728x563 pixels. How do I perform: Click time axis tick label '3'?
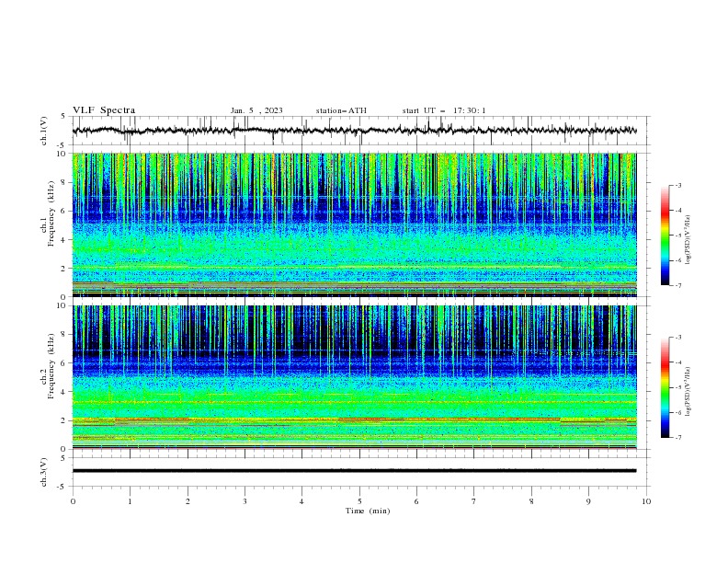point(245,501)
